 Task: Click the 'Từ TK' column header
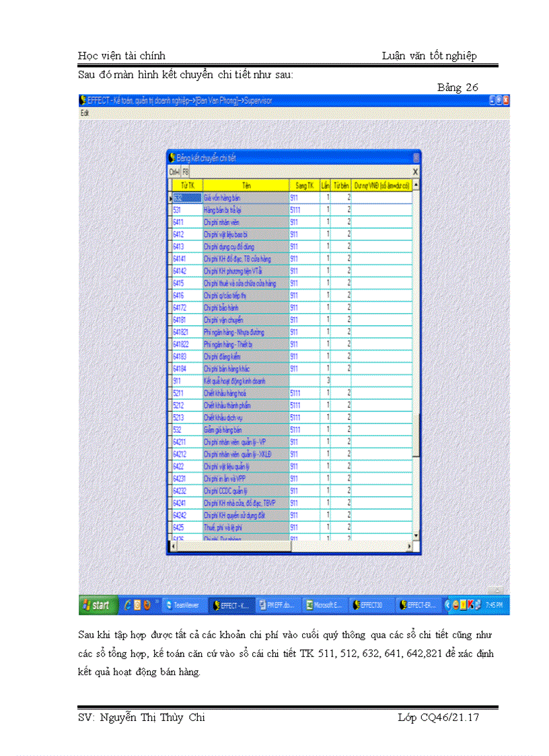click(187, 185)
